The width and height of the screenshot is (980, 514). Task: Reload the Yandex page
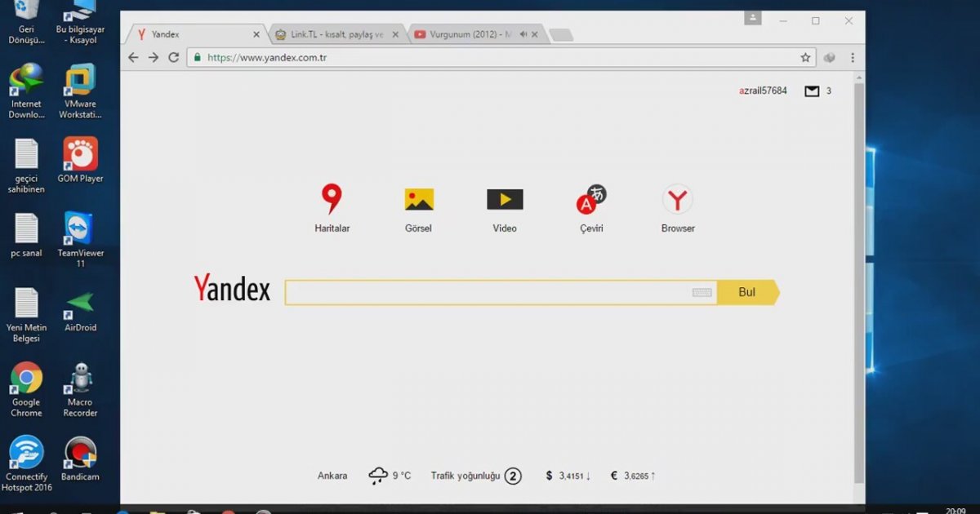pyautogui.click(x=173, y=58)
